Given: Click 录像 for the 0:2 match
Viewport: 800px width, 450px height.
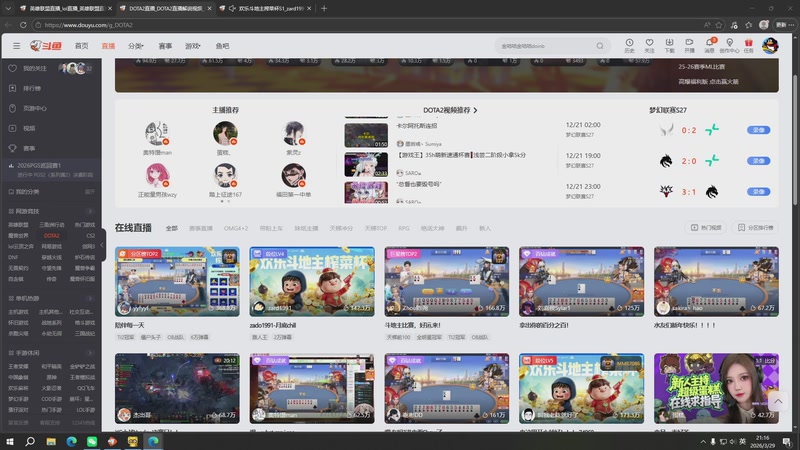Looking at the screenshot, I should [x=759, y=130].
